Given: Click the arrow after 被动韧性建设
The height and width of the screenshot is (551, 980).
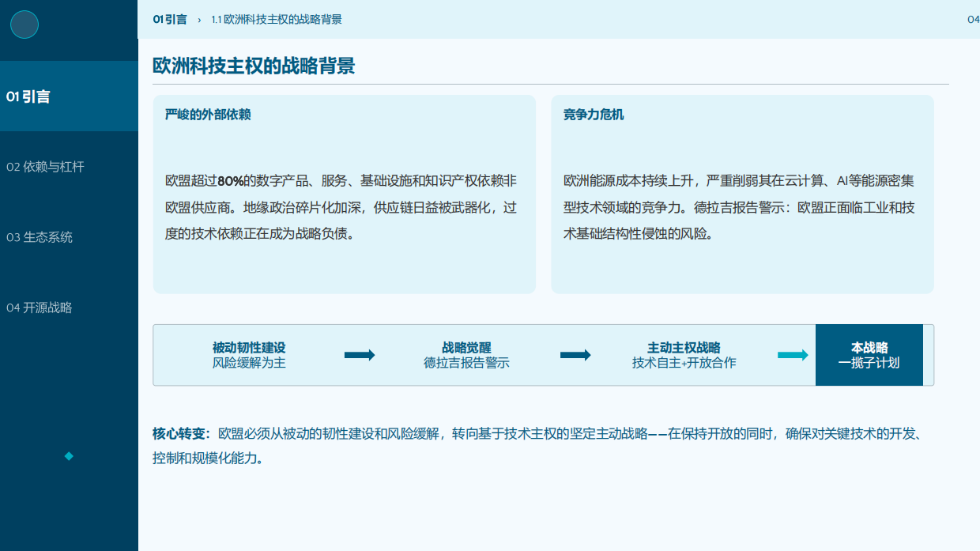Looking at the screenshot, I should (360, 355).
